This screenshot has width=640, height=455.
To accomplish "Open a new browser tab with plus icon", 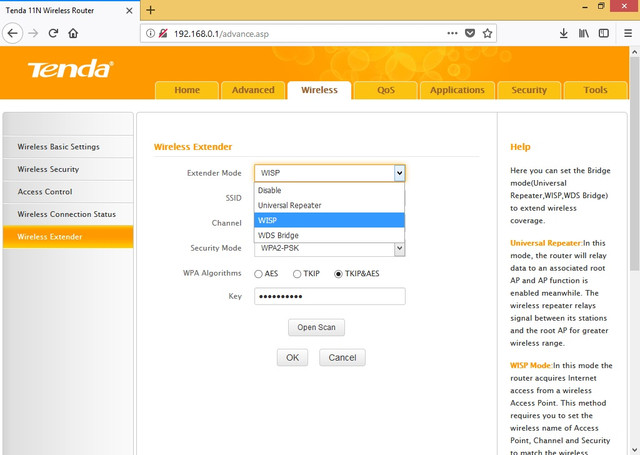I will (151, 10).
